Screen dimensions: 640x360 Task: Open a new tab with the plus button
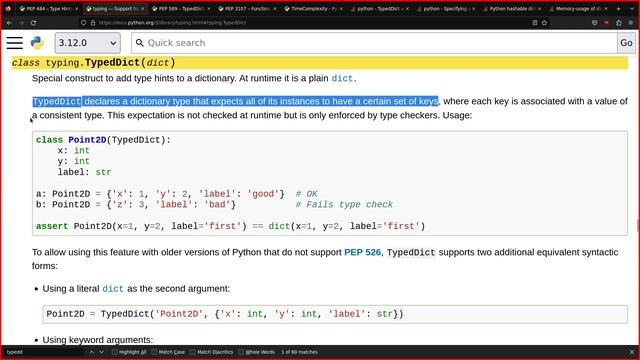618,9
